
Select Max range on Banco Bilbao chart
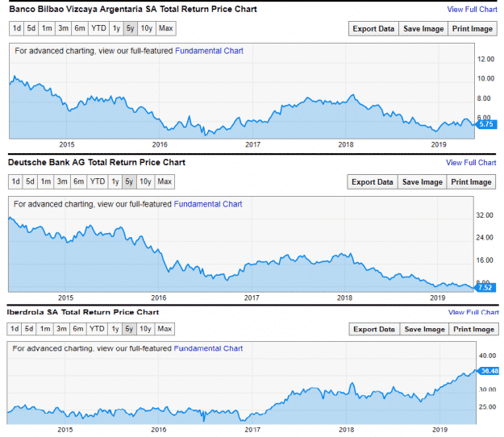click(166, 28)
